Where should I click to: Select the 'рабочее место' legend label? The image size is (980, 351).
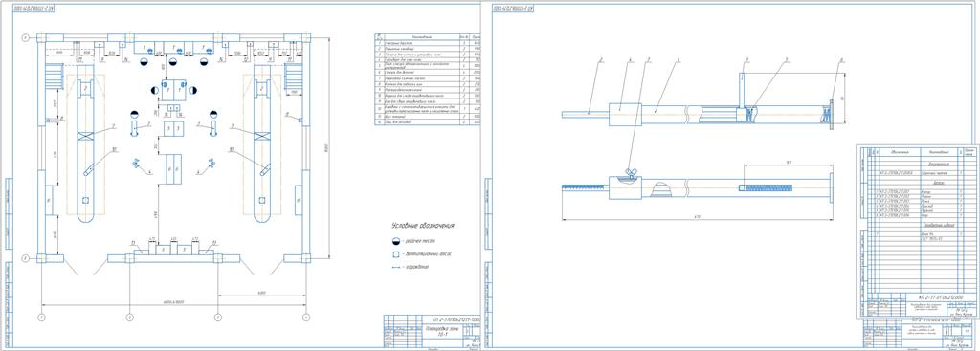click(x=421, y=241)
